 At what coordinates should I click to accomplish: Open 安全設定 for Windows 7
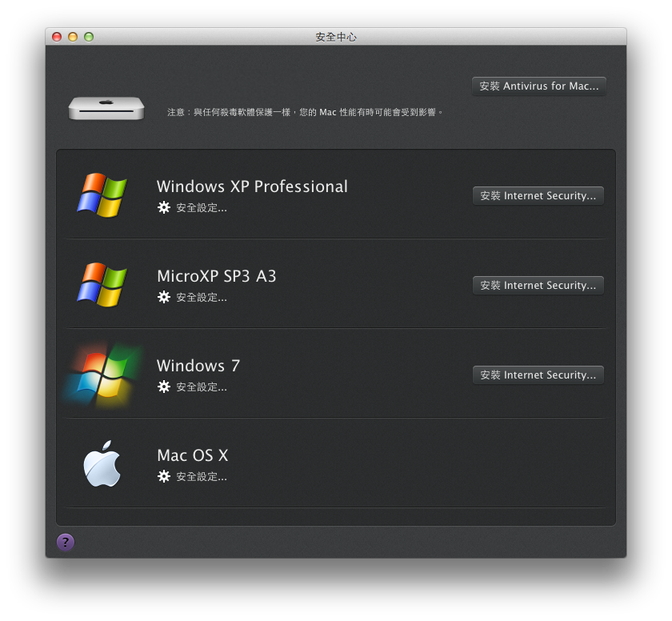pyautogui.click(x=202, y=387)
